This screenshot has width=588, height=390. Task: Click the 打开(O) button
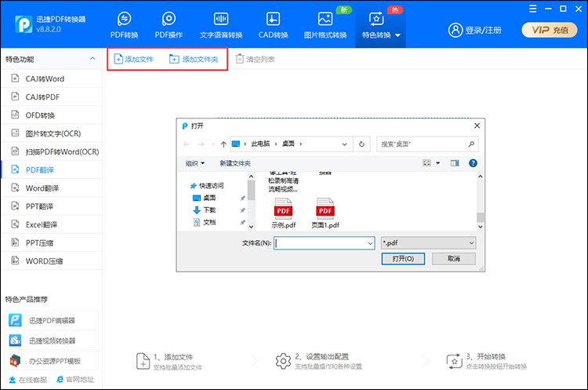click(403, 259)
